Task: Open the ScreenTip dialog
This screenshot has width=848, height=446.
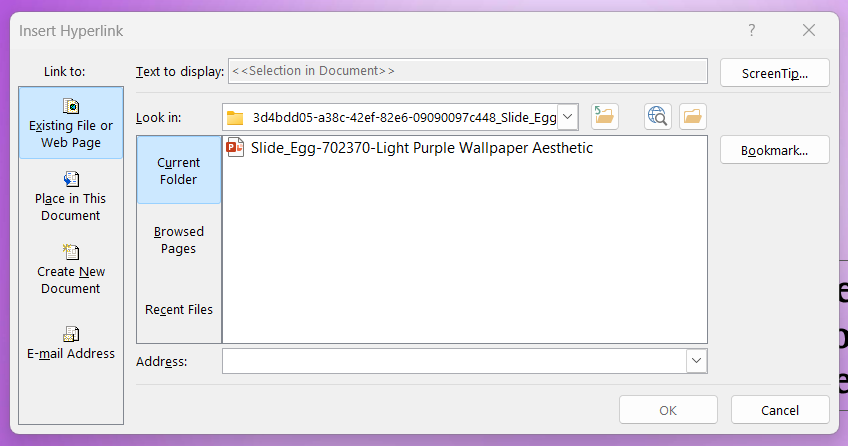Action: (774, 73)
